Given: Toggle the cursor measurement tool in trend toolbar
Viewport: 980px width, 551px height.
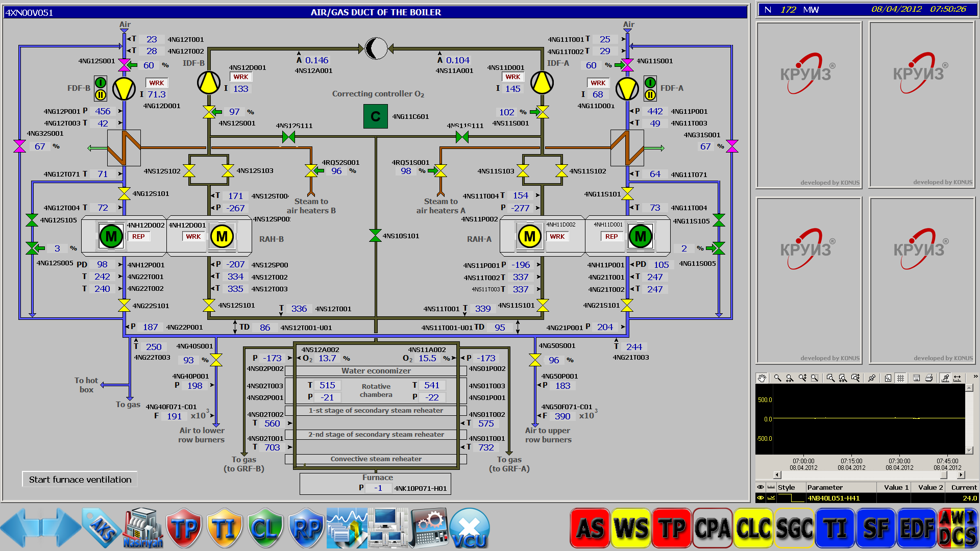Looking at the screenshot, I should (945, 378).
